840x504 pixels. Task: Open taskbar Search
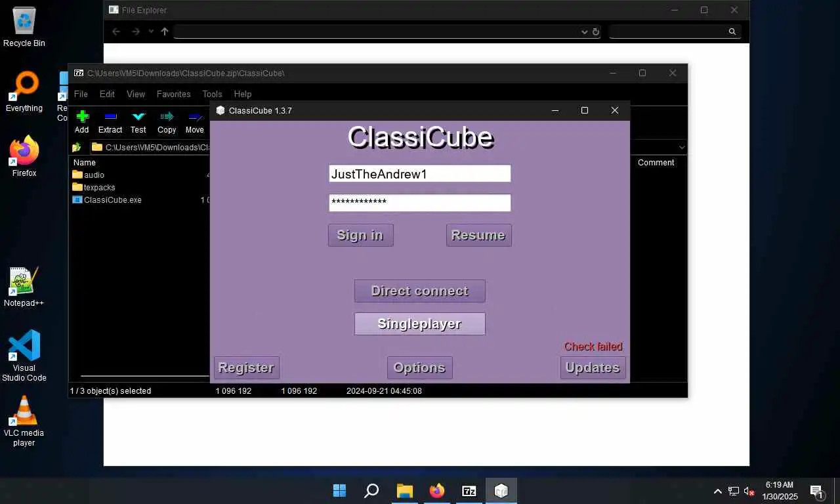(371, 491)
